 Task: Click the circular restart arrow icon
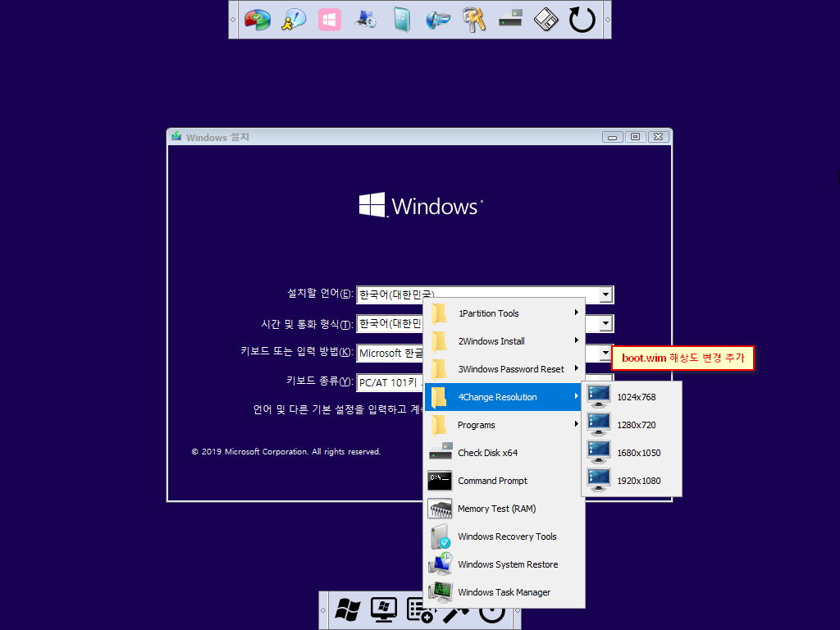tap(582, 21)
